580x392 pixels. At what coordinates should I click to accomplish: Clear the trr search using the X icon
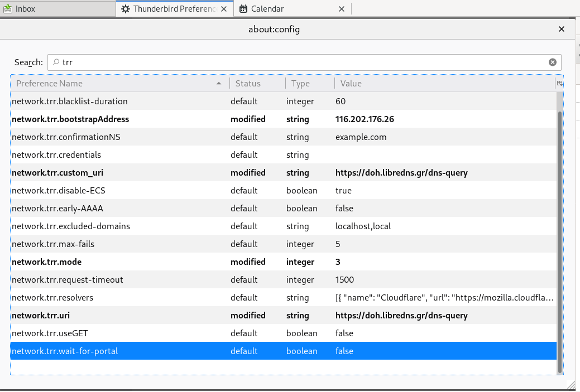click(x=552, y=62)
